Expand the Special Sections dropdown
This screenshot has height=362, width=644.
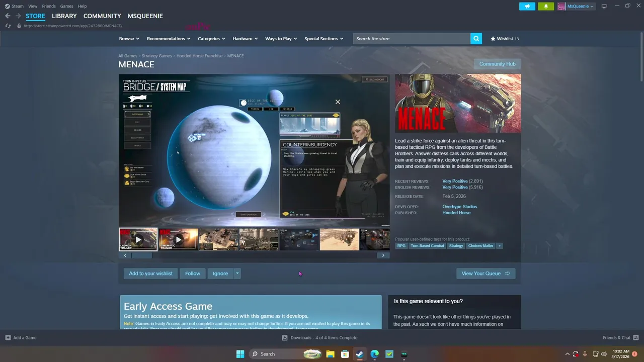[324, 39]
